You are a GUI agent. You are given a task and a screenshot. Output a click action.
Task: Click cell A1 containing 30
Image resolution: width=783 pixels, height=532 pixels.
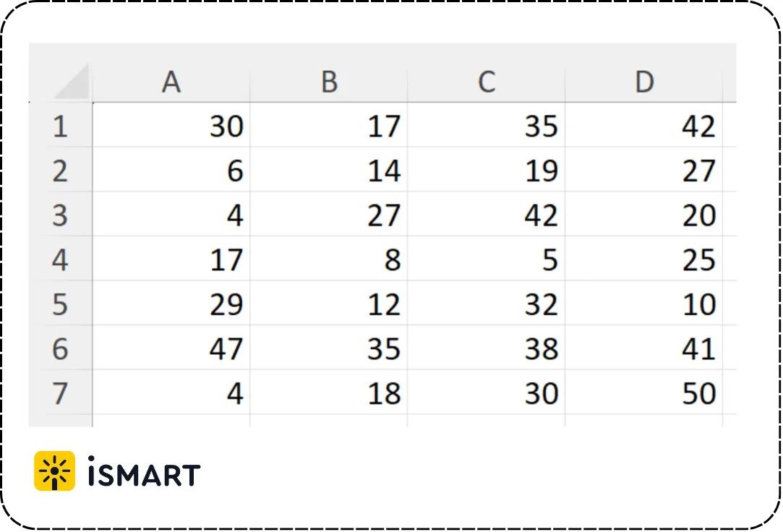pyautogui.click(x=171, y=125)
